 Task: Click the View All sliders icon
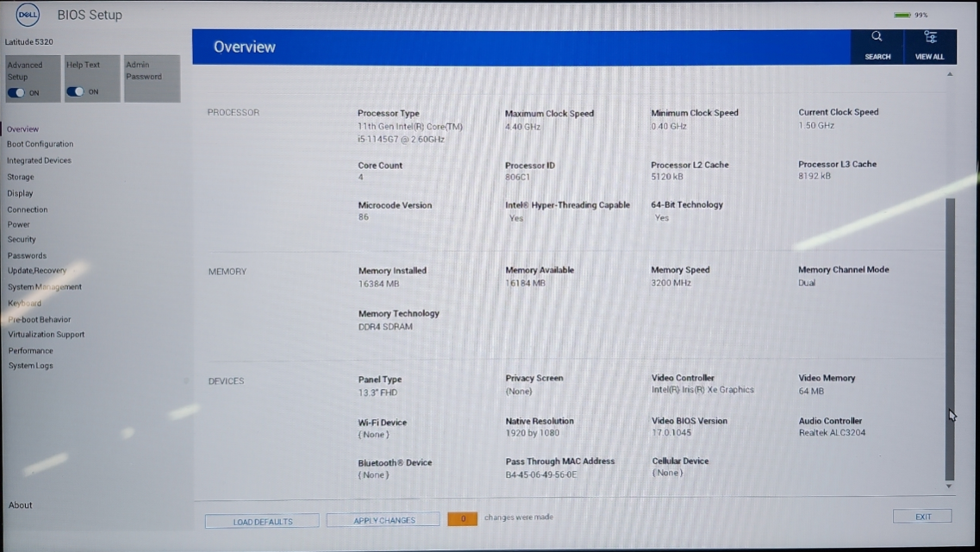(930, 37)
